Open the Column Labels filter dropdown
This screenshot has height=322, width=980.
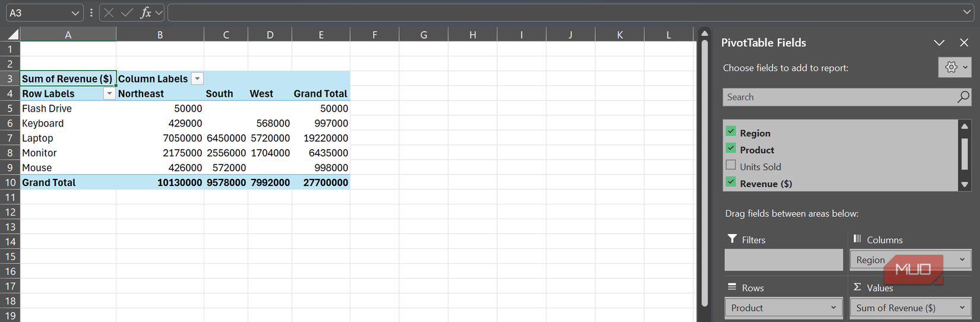pyautogui.click(x=197, y=78)
